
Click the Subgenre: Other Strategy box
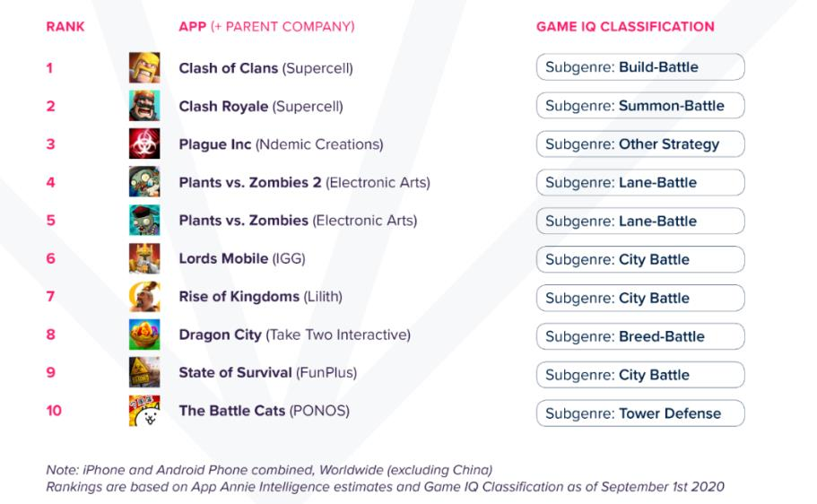(640, 143)
